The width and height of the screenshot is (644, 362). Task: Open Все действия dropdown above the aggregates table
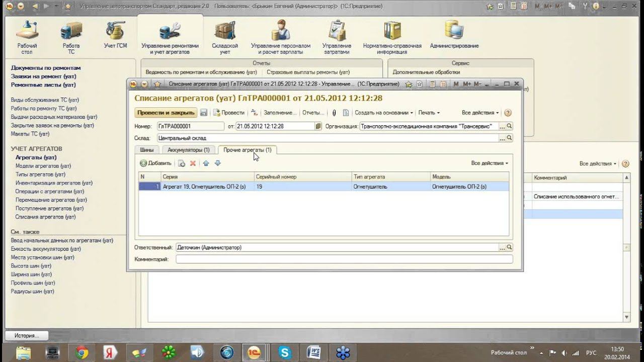[x=490, y=163]
